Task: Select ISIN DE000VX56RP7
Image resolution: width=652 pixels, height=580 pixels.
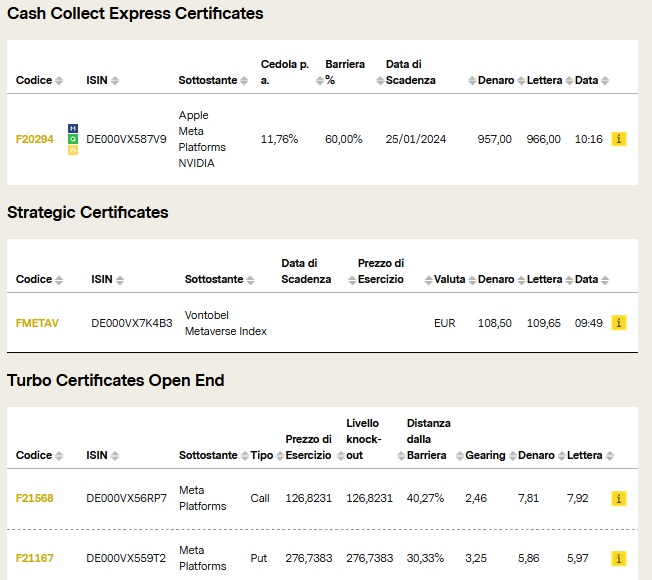Action: pos(126,499)
